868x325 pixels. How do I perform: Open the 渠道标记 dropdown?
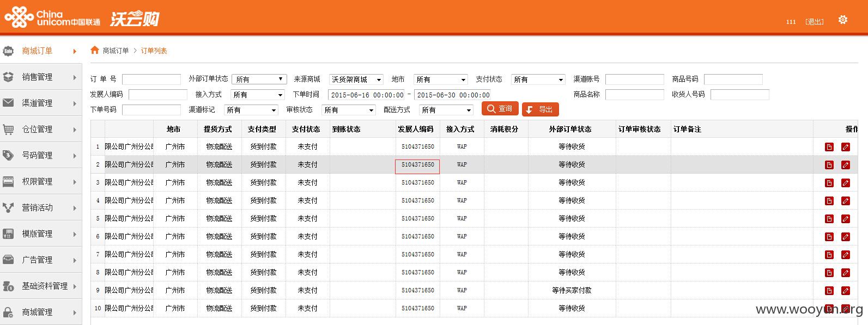tap(251, 110)
